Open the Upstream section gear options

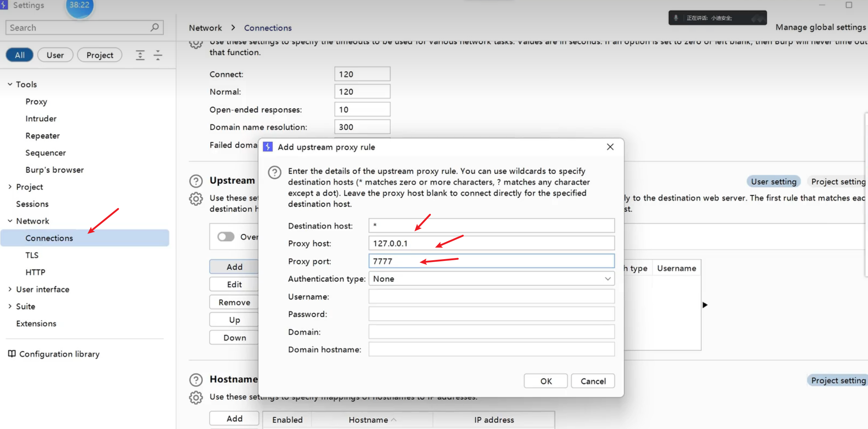pos(196,199)
